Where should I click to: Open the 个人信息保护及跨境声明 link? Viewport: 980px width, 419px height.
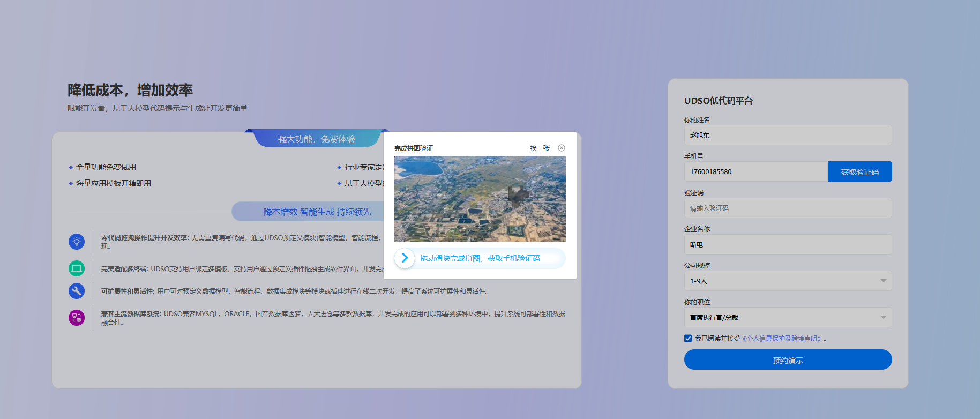click(782, 339)
